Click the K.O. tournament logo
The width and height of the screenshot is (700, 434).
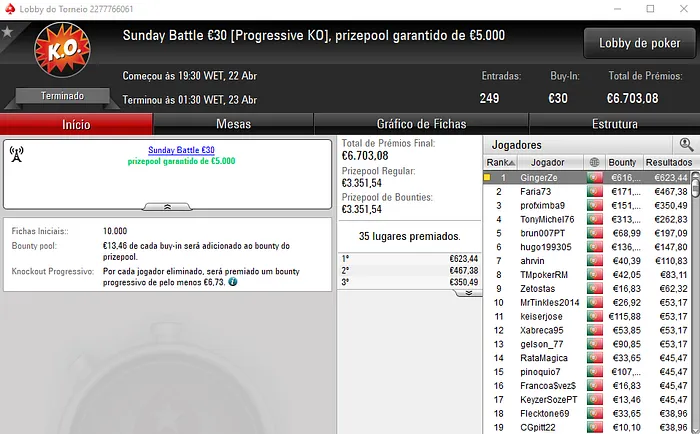pos(62,50)
